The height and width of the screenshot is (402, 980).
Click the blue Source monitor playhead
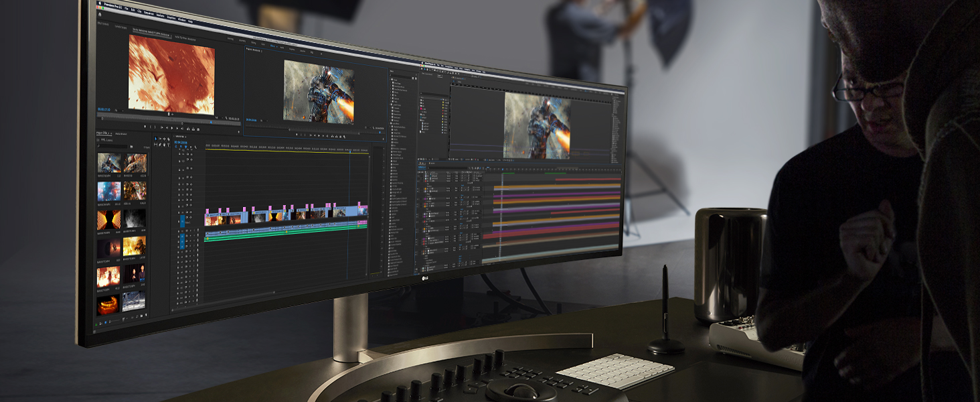coord(211,122)
